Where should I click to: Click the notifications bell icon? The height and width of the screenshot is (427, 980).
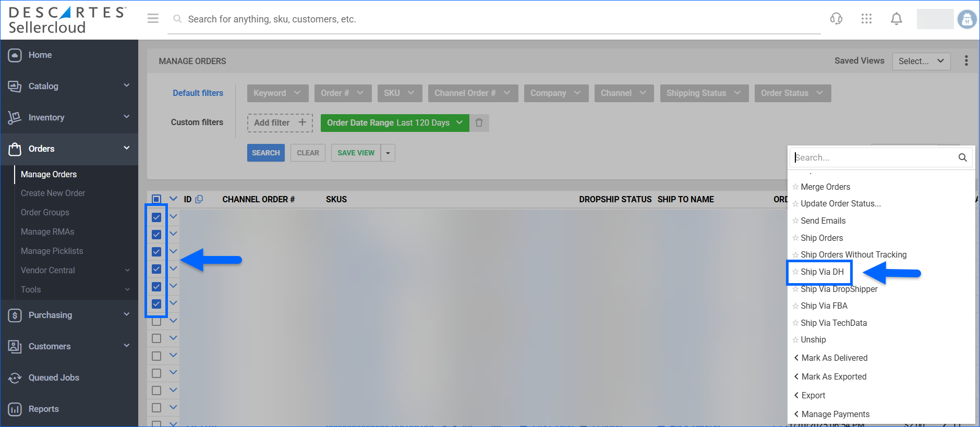tap(896, 19)
